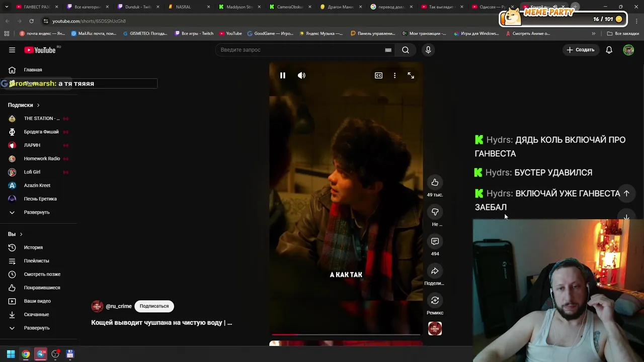This screenshot has height=362, width=644.
Task: Switch to the CameraObskura tab
Action: 289,7
